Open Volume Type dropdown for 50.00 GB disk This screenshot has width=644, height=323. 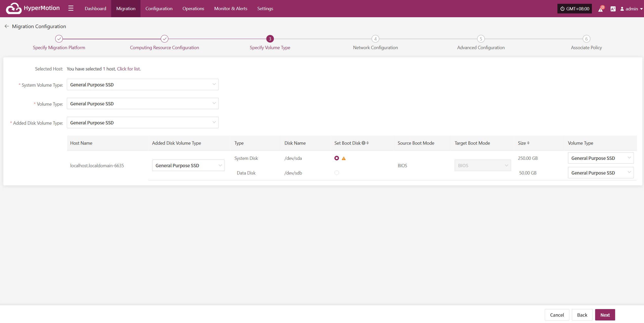pyautogui.click(x=601, y=173)
